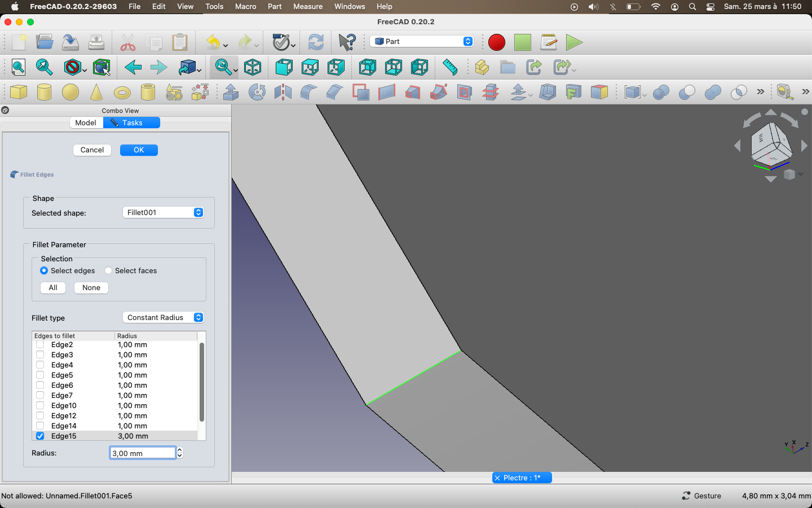Increase radius with stepper arrow
The image size is (812, 508).
point(180,450)
